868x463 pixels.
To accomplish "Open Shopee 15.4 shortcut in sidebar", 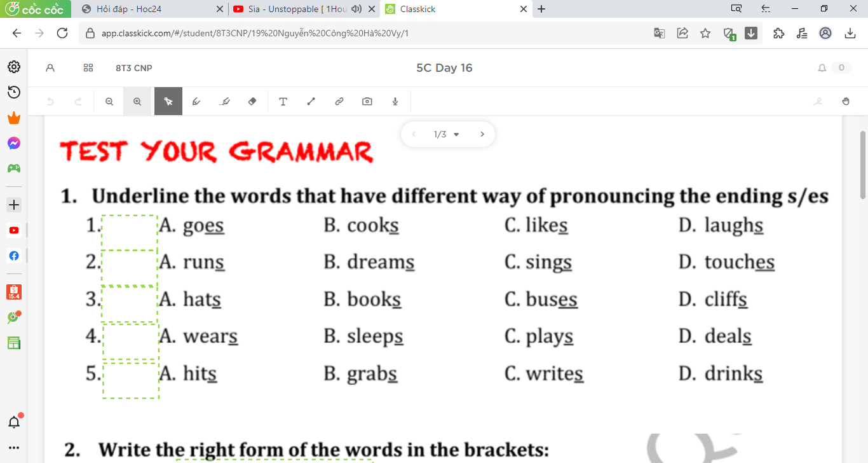I will click(13, 292).
